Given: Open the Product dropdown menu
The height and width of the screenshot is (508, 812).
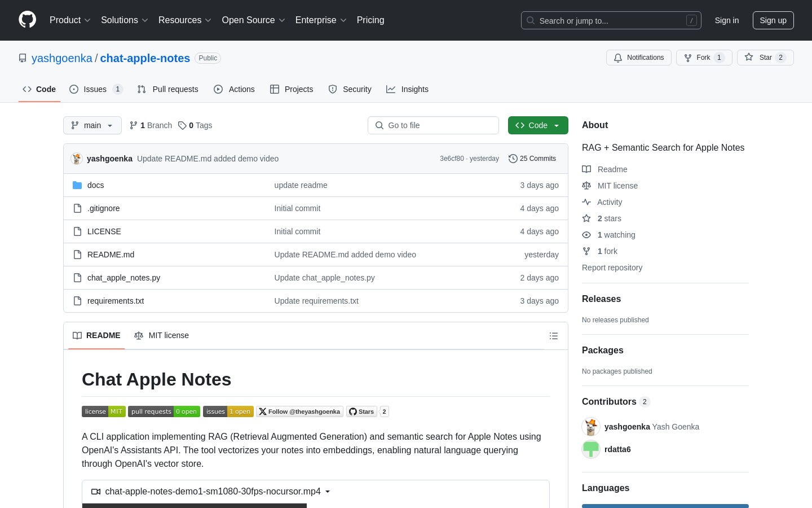Looking at the screenshot, I should (x=70, y=20).
